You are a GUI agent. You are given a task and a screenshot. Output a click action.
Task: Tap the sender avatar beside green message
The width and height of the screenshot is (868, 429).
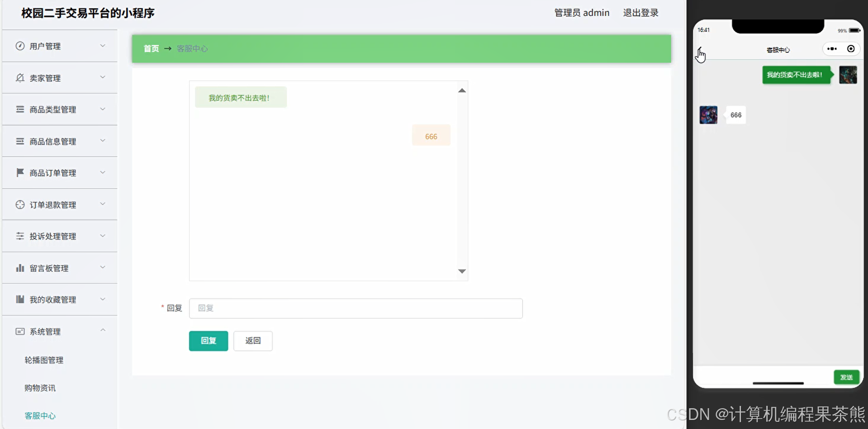point(848,75)
